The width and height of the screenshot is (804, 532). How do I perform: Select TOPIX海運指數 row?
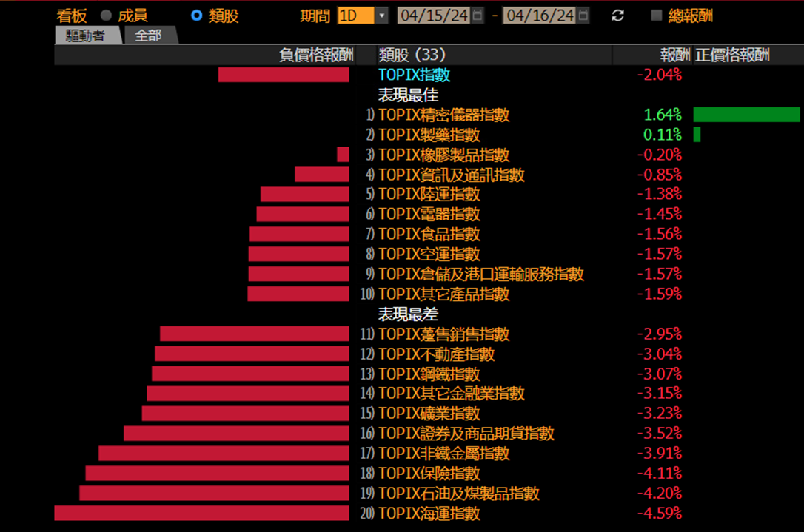coord(429,514)
